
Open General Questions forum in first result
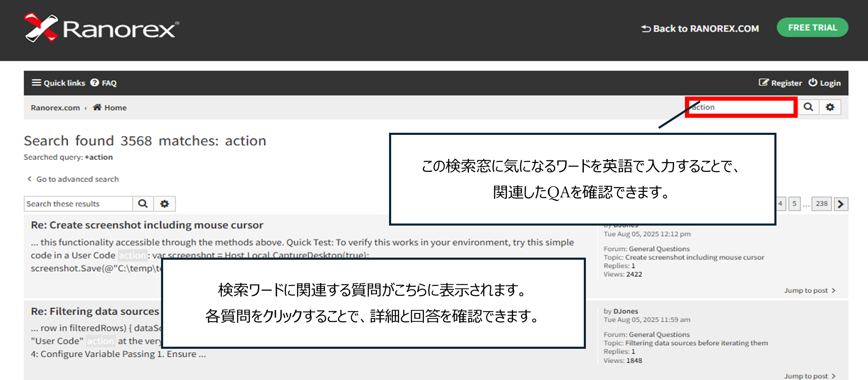coord(659,249)
